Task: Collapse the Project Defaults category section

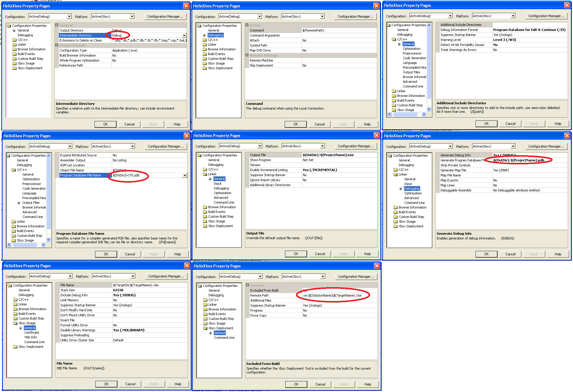Action: point(57,45)
